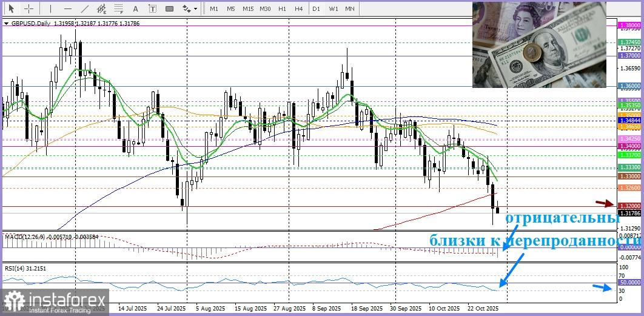Select the cursor arrow tool
Viewport: 644px width, 316px height.
11,8
